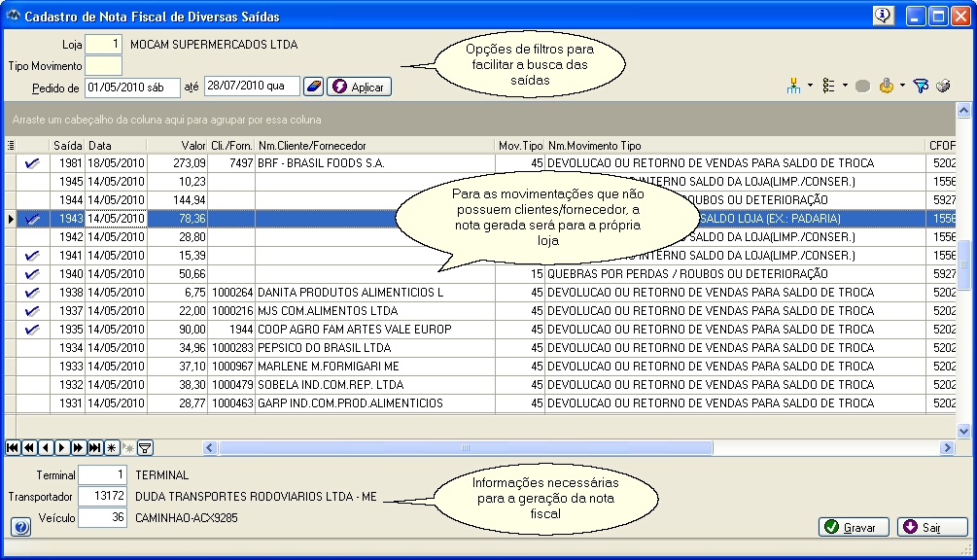Go to next record arrow
Screen dimensions: 977x560
point(61,448)
